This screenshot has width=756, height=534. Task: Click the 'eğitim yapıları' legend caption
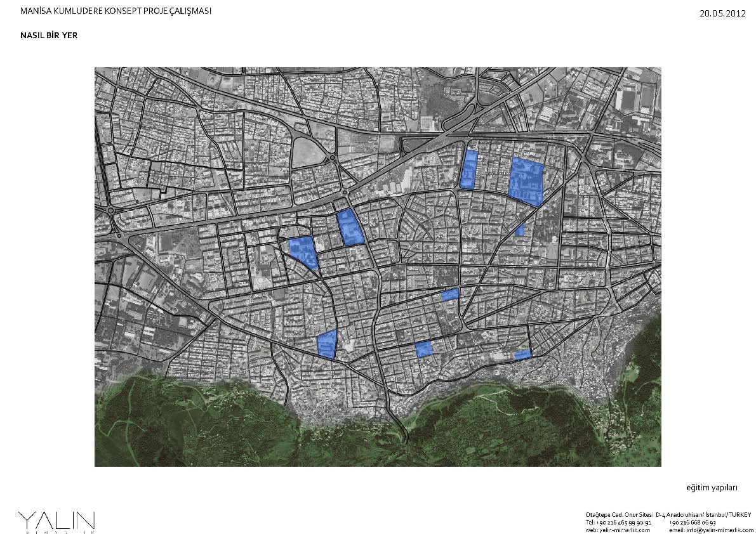tap(712, 488)
